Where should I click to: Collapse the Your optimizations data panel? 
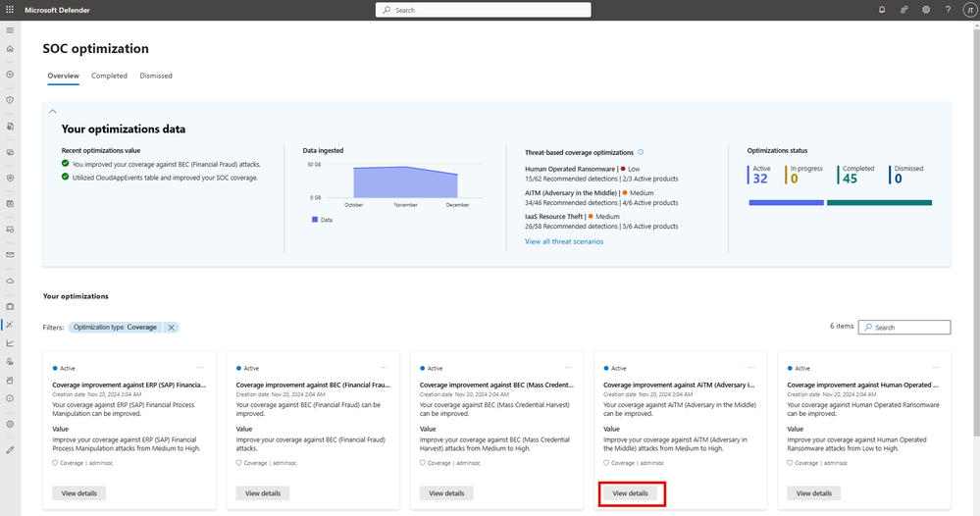point(53,111)
